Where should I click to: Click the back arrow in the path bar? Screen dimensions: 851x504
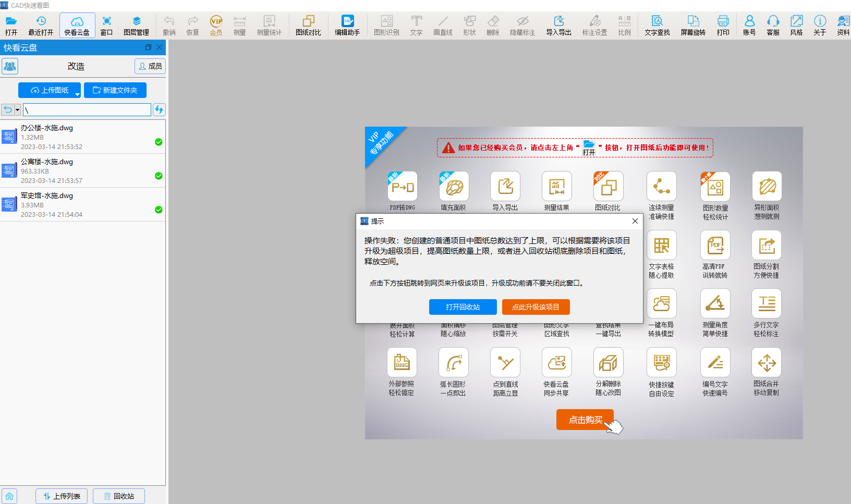click(8, 109)
